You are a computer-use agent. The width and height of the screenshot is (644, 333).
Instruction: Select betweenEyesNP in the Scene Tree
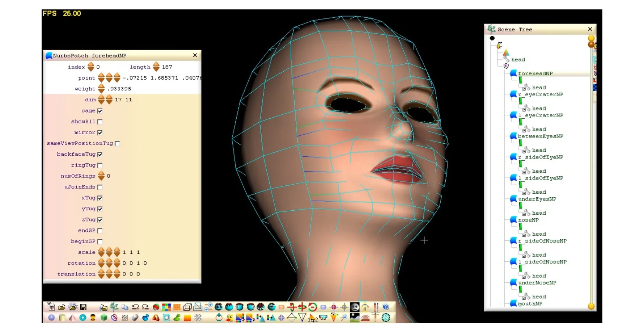pos(540,136)
